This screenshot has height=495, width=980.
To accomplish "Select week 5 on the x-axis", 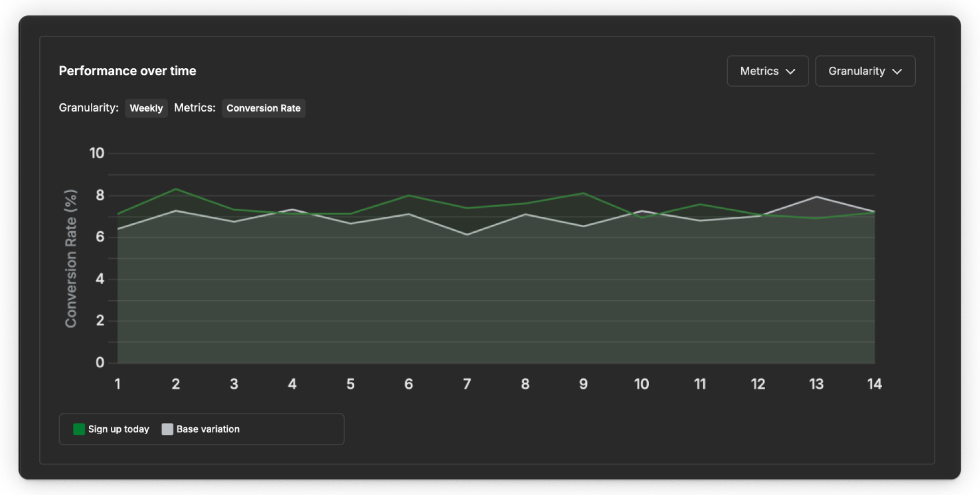I will pos(350,384).
